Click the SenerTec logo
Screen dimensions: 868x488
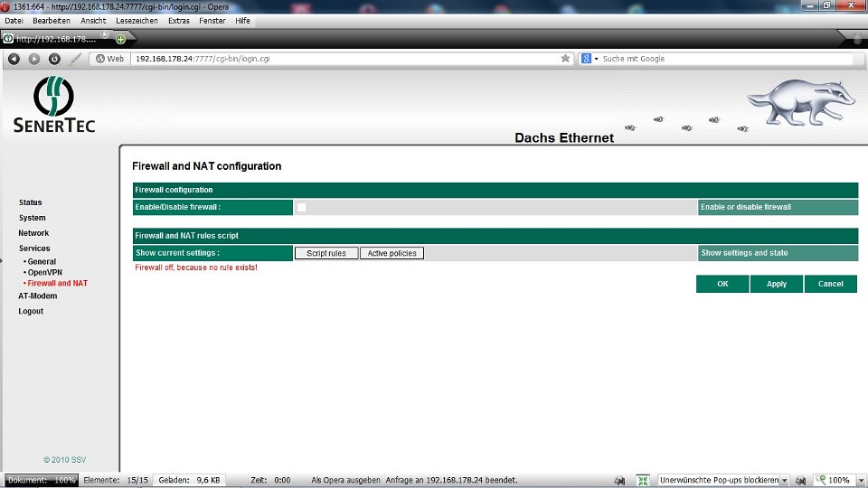54,105
